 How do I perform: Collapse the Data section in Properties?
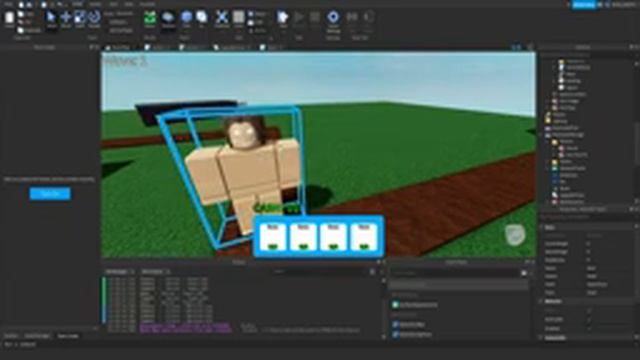pos(542,227)
